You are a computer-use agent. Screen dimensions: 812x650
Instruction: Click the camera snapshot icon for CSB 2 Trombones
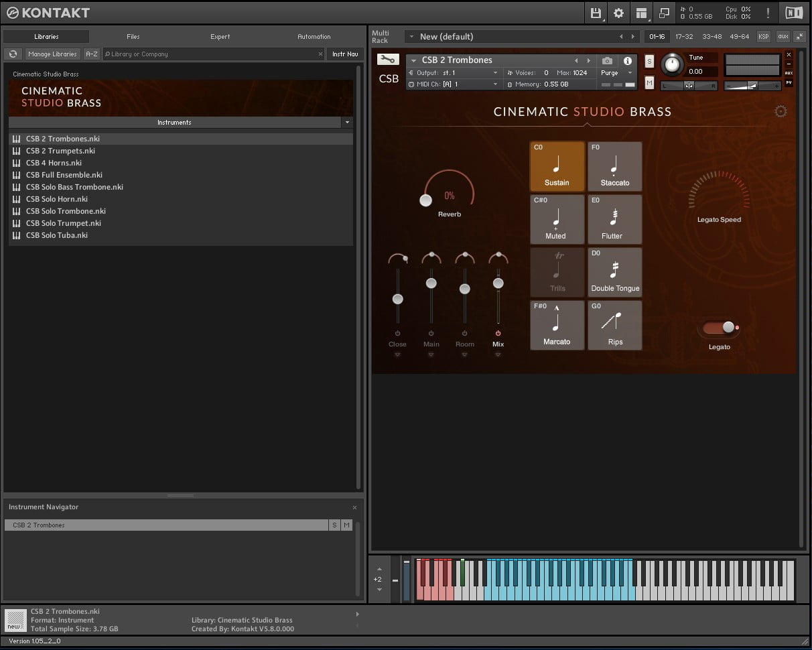pos(607,60)
